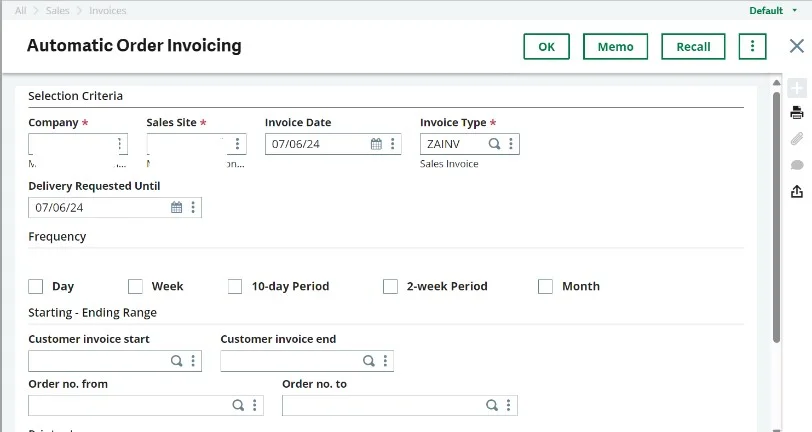Click the Starting - Ending Range label
812x432 pixels.
[x=92, y=313]
